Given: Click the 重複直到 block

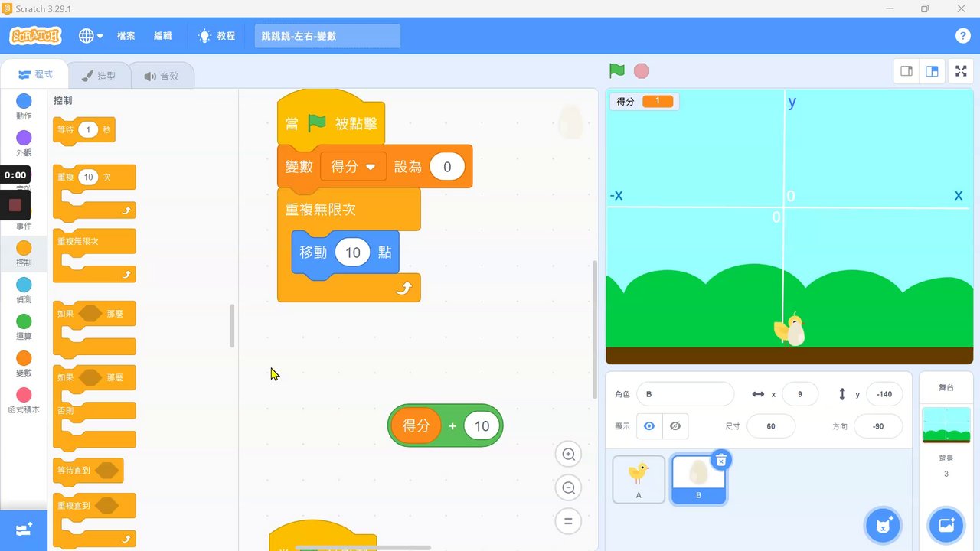Looking at the screenshot, I should 94,519.
